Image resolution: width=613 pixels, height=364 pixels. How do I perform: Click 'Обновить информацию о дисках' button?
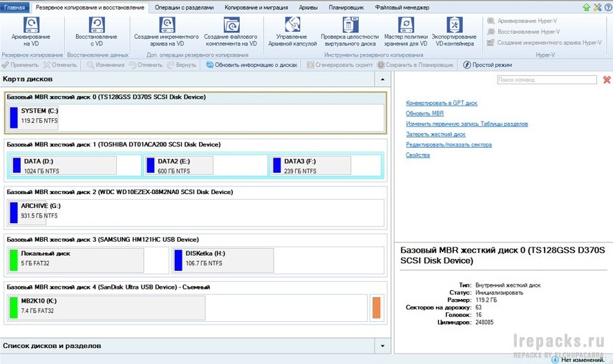(252, 65)
